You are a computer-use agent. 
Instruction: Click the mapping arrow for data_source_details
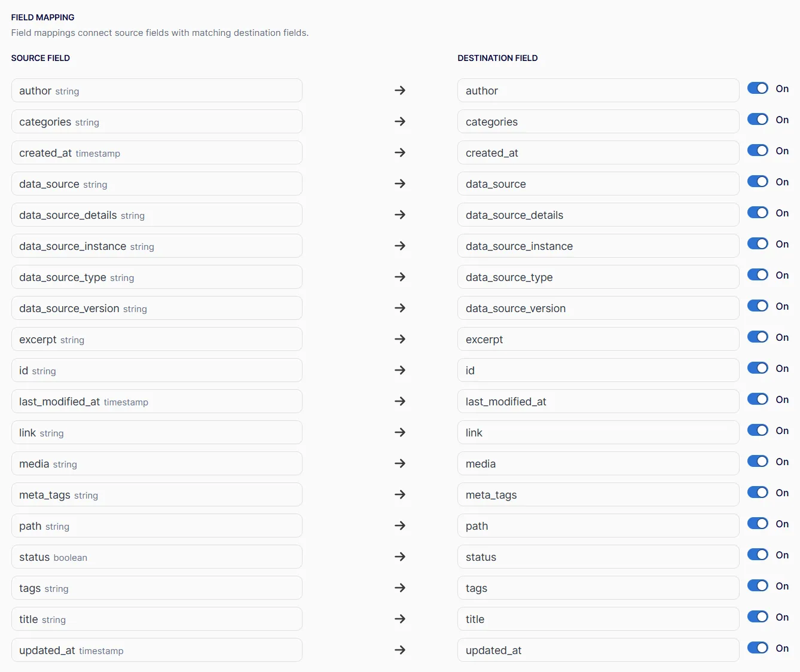[400, 215]
